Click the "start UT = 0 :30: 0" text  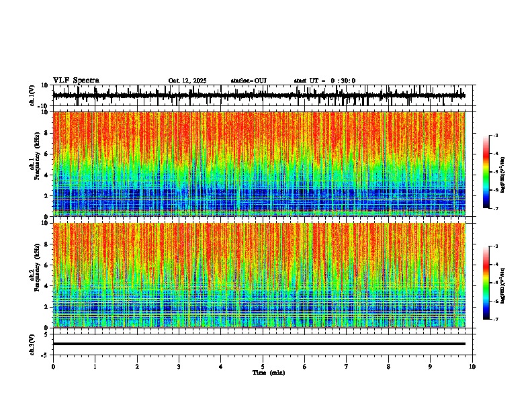(324, 81)
